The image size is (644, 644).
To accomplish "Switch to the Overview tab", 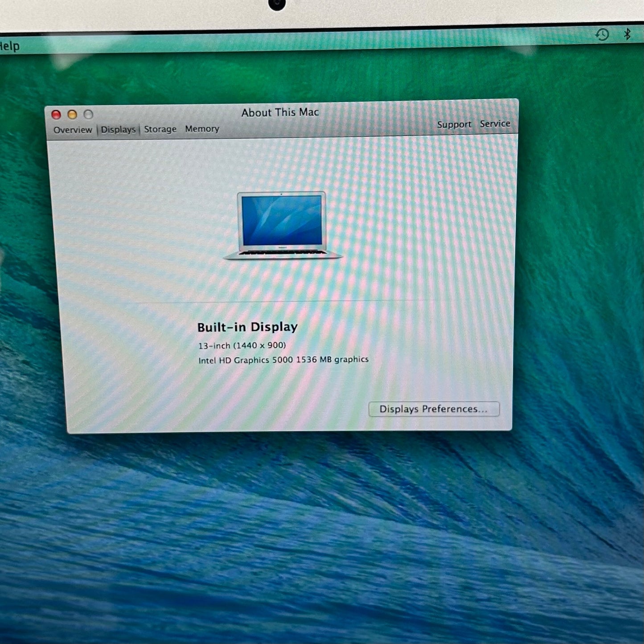I will (73, 130).
